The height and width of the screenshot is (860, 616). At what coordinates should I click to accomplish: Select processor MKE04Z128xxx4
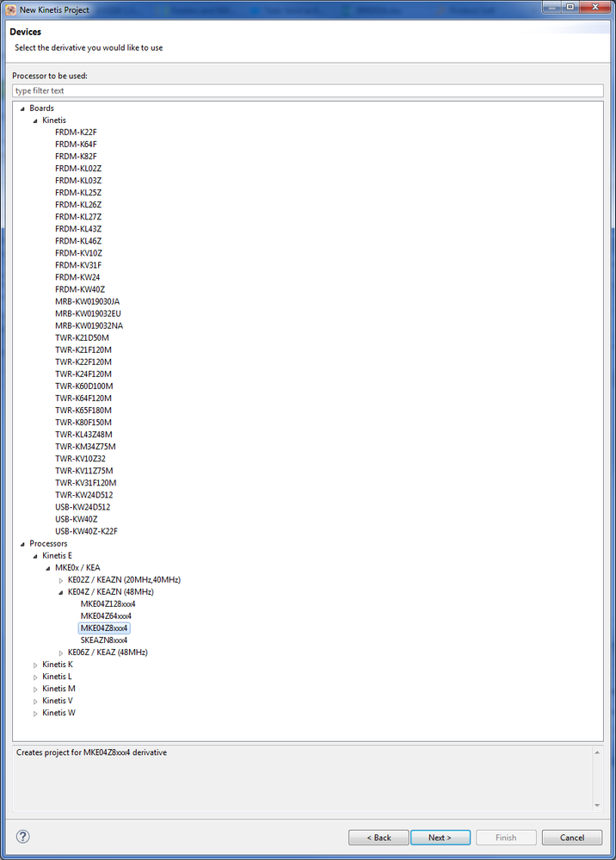click(108, 603)
